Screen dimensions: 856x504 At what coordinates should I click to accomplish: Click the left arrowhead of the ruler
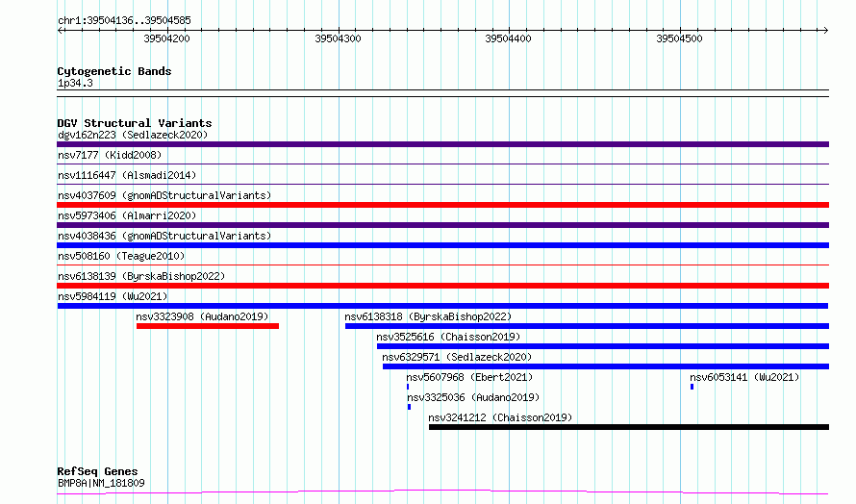click(60, 30)
